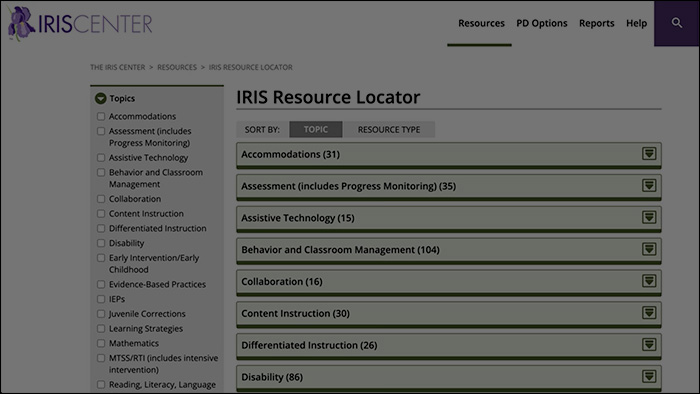Go to The IRIS Center breadcrumb
The image size is (700, 394).
pos(118,67)
